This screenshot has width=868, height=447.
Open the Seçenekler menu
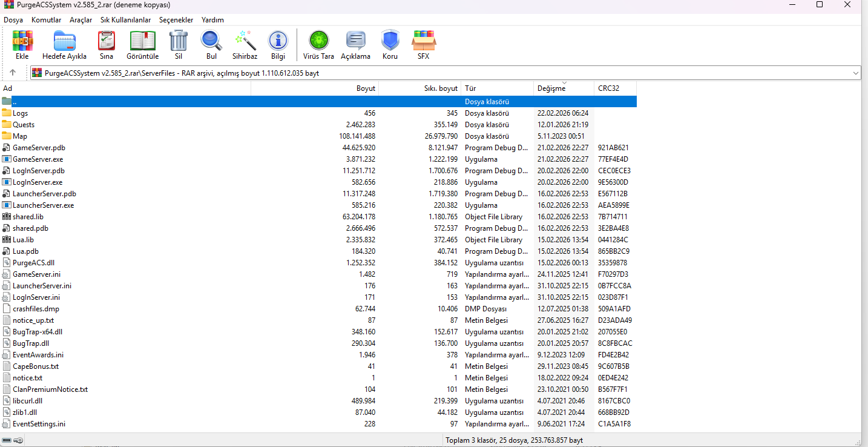(176, 20)
